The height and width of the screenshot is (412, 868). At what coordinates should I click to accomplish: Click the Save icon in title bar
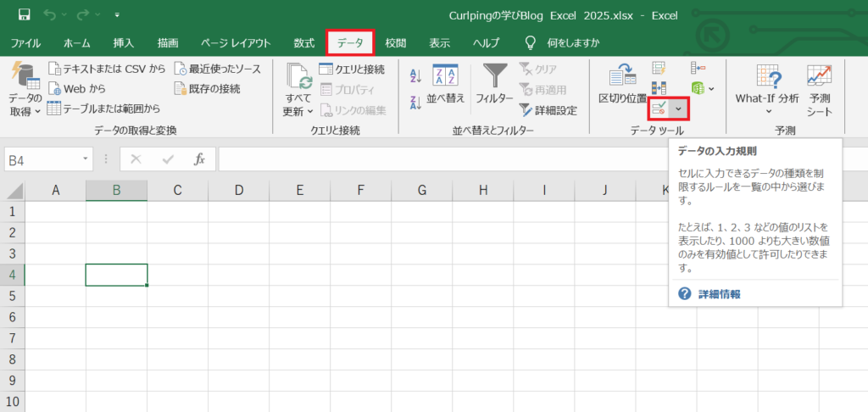tap(25, 14)
